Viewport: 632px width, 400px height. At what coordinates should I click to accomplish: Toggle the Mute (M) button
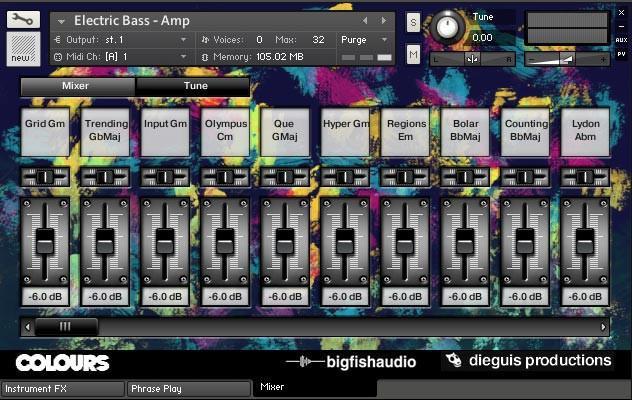(413, 54)
